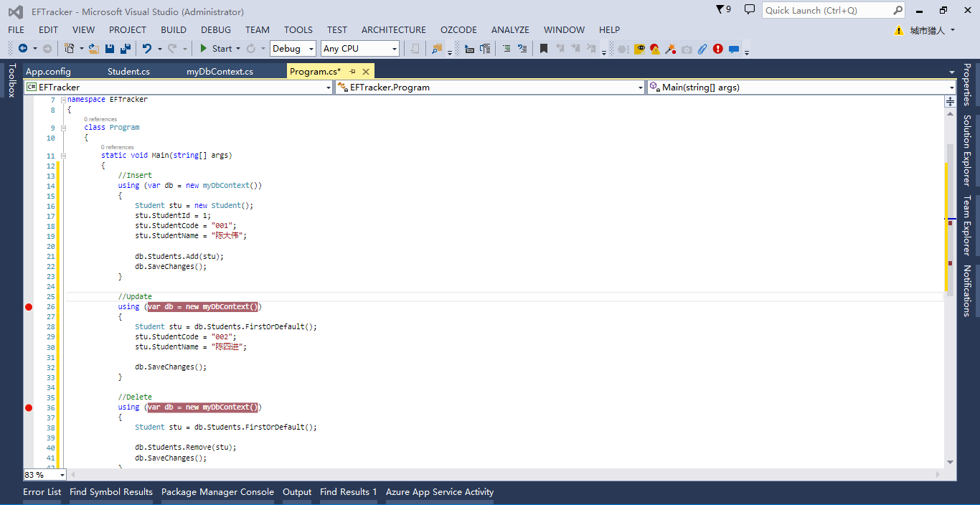
Task: Click the Find in Files icon
Action: [437, 48]
